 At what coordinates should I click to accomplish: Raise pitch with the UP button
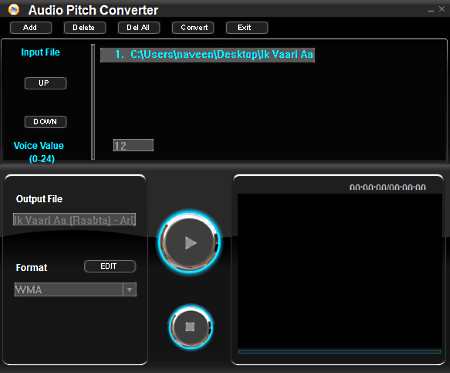pos(45,83)
